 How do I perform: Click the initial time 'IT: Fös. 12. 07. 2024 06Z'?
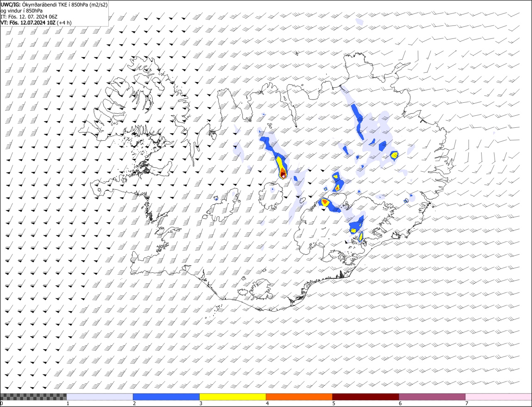pyautogui.click(x=29, y=17)
